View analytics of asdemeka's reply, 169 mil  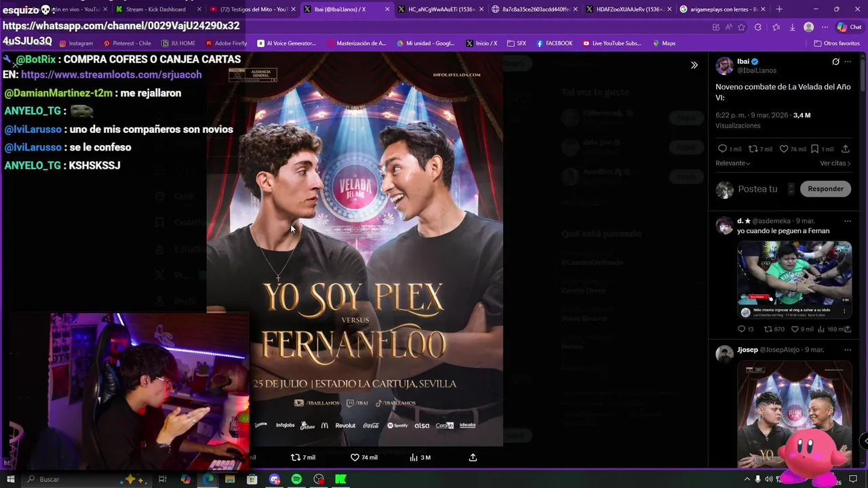point(831,329)
